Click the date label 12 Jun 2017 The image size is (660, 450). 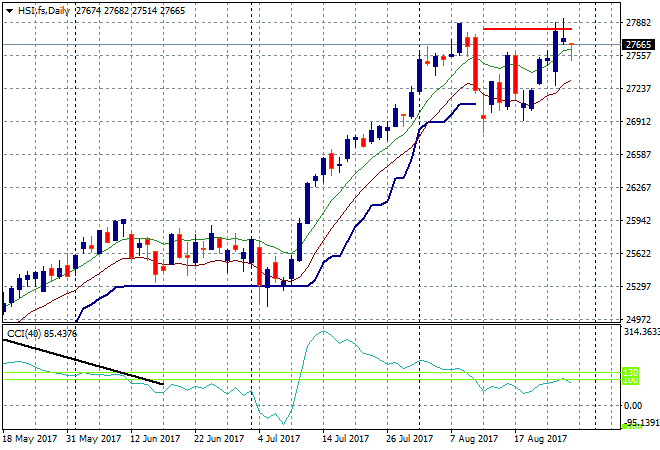[x=155, y=439]
